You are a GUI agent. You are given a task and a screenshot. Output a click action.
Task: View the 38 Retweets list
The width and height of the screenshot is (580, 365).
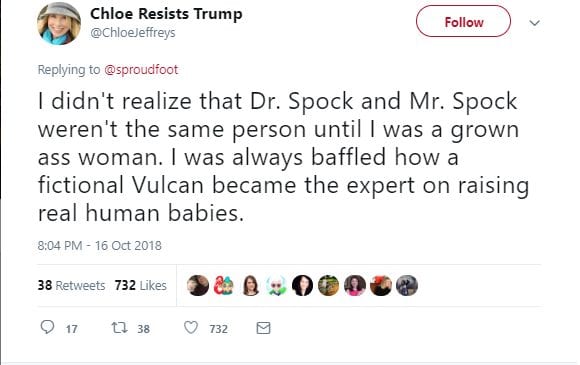point(71,285)
